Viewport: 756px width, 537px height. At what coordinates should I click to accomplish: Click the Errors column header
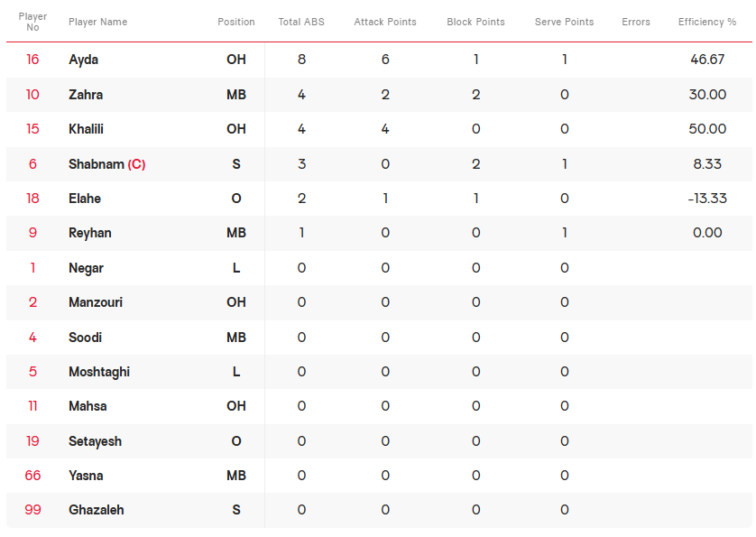point(635,22)
